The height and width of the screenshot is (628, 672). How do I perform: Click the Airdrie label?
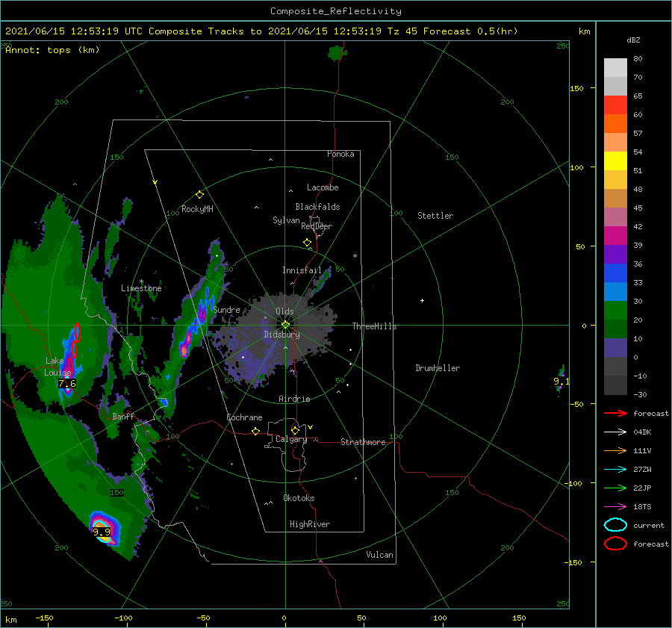pyautogui.click(x=294, y=399)
